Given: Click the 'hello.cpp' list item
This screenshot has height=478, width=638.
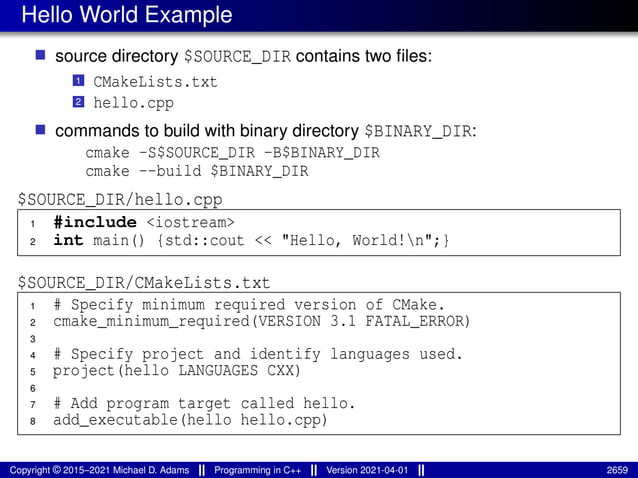Looking at the screenshot, I should click(133, 103).
